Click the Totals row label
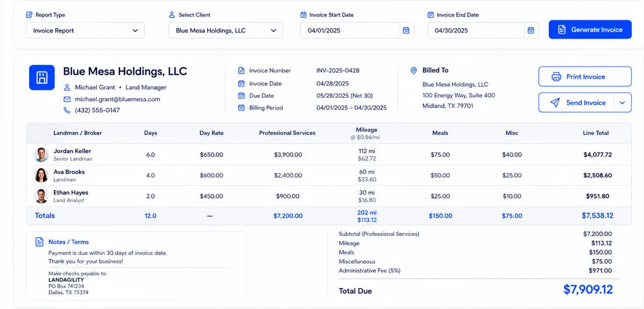Image resolution: width=644 pixels, height=309 pixels. point(45,215)
